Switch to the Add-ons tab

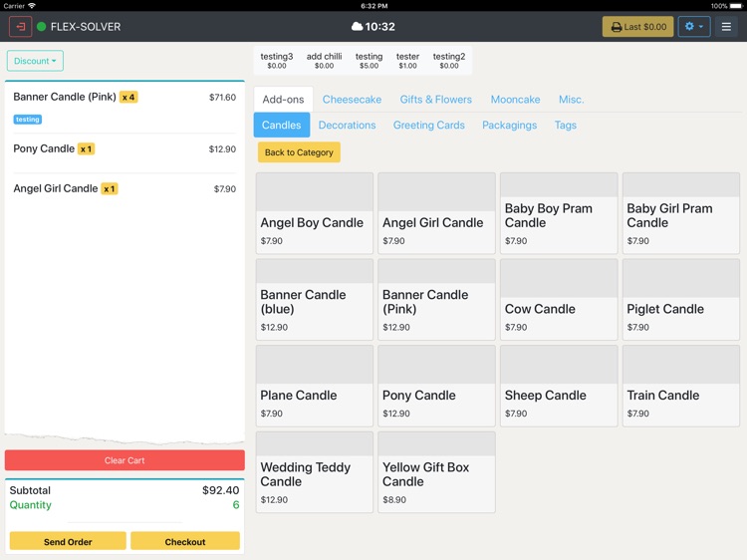(283, 99)
